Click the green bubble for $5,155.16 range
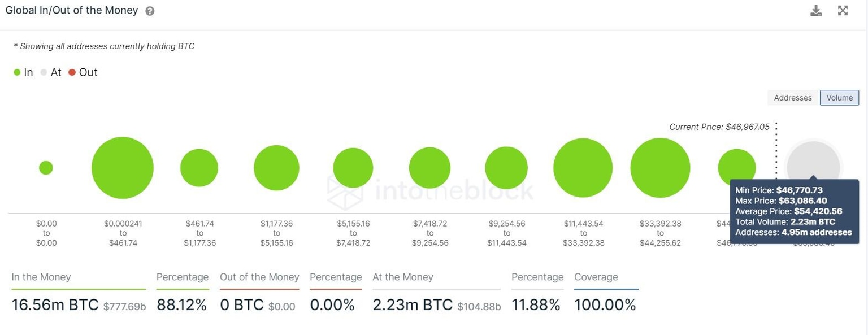Image resolution: width=868 pixels, height=335 pixels. [353, 167]
